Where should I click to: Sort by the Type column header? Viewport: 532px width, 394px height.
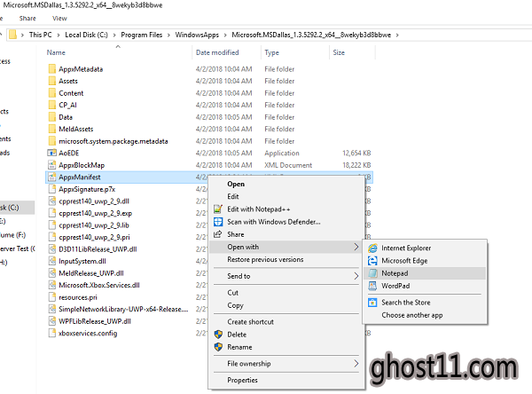point(272,52)
